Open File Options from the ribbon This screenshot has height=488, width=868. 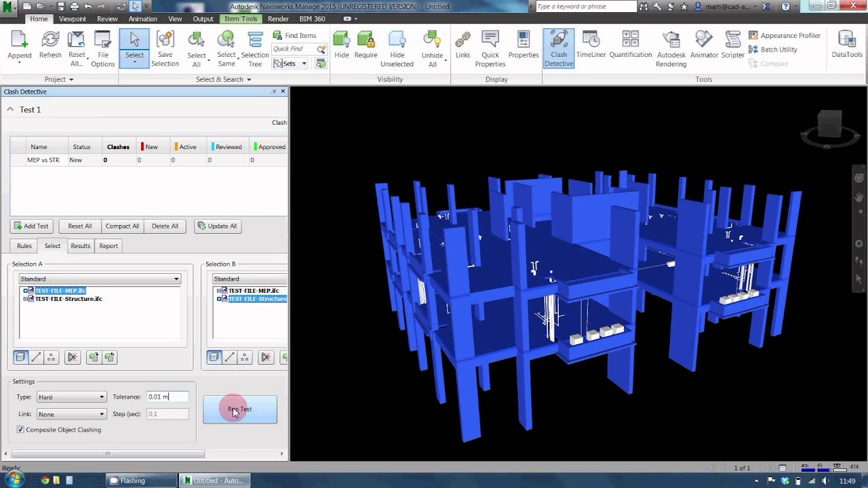(103, 49)
